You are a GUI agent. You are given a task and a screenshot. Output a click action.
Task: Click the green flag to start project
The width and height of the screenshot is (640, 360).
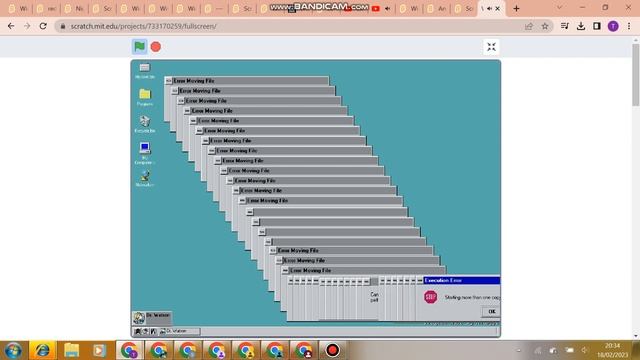tap(139, 47)
